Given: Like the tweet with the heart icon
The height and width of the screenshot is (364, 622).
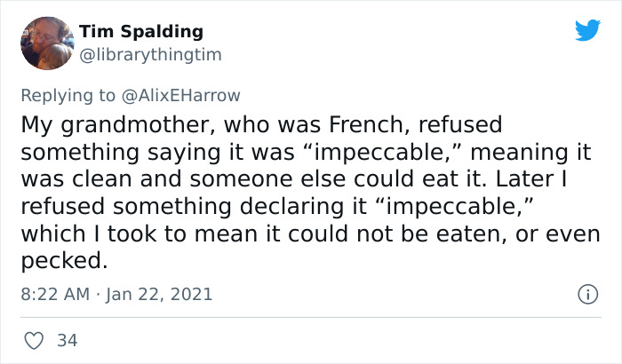Looking at the screenshot, I should [34, 340].
